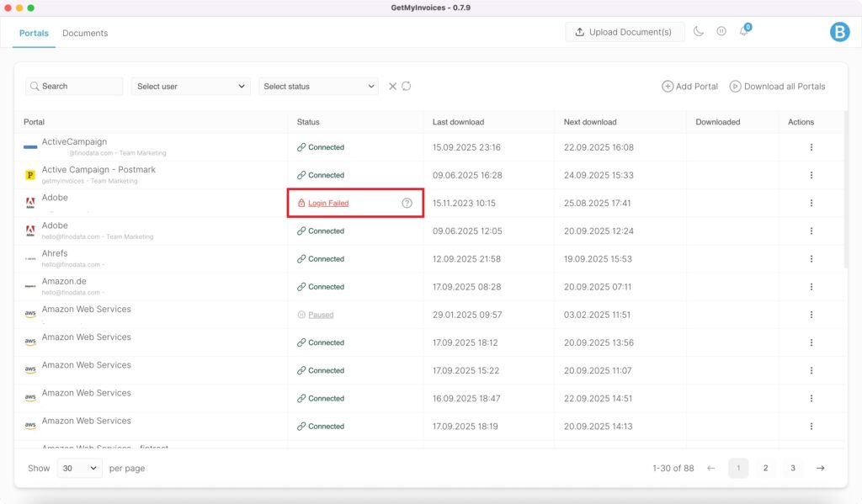Click the Paused status link
This screenshot has width=862, height=504.
point(321,315)
